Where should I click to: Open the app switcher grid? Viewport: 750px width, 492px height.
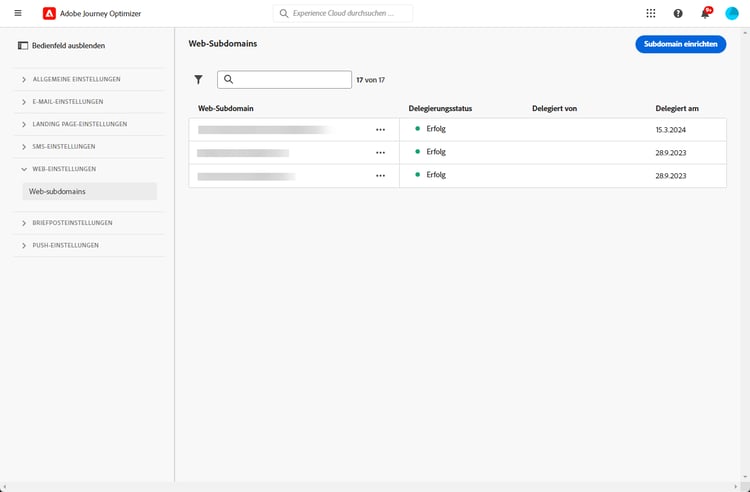point(651,13)
